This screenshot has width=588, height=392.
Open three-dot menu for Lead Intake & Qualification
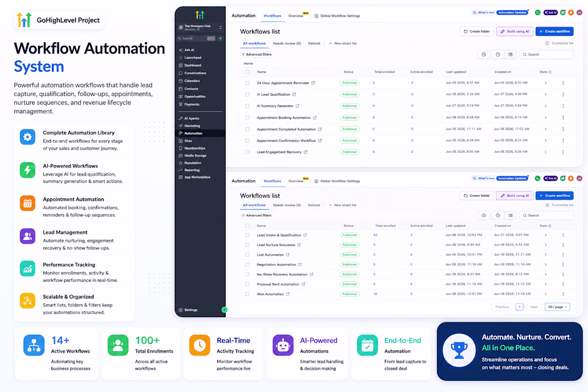(563, 236)
